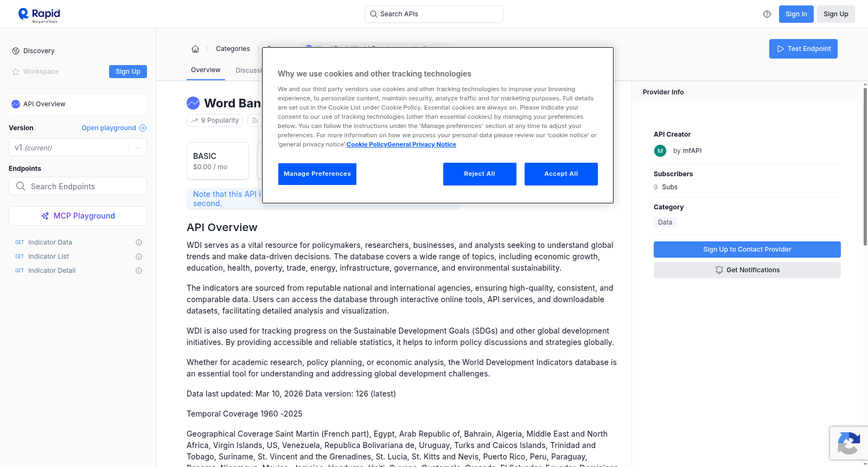This screenshot has width=868, height=467.
Task: Accept all cookies
Action: tap(561, 174)
